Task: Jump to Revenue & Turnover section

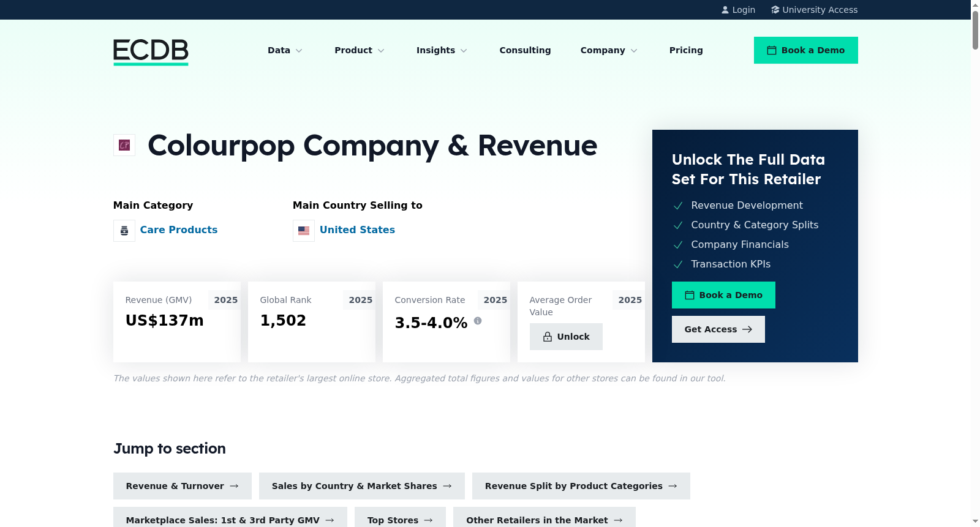Action: point(183,486)
